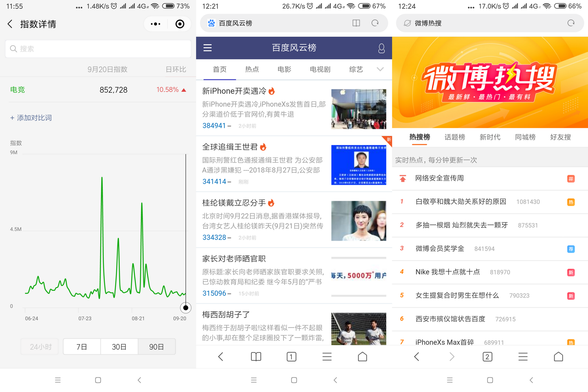Screen dimensions: 588x392
Task: Select the 热搜榜 tab
Action: [x=420, y=137]
